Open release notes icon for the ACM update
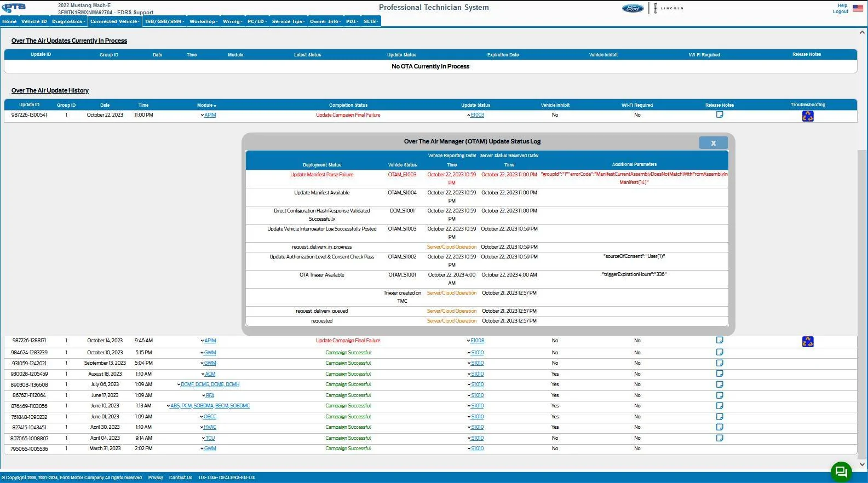 click(720, 373)
